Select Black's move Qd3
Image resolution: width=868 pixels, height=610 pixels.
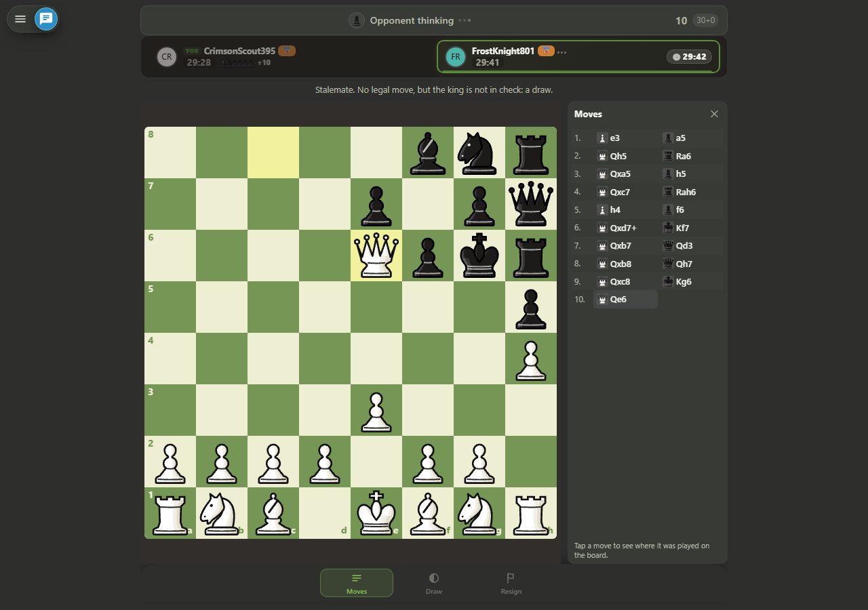(x=691, y=245)
